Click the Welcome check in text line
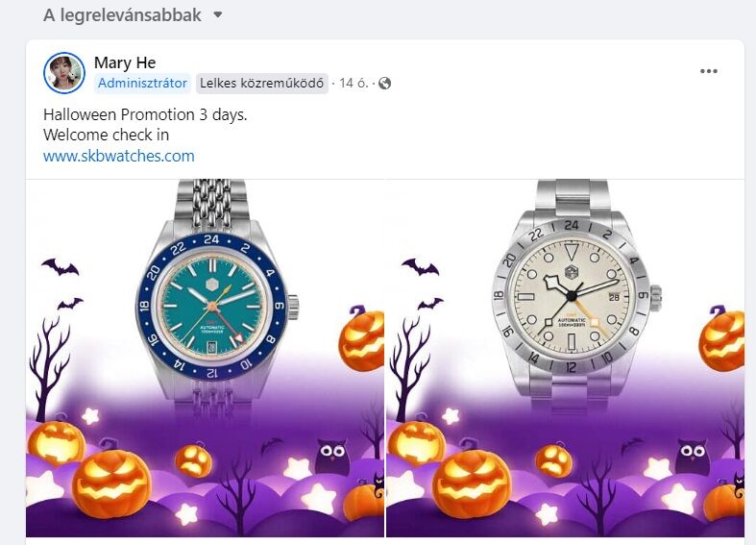Screen dimensions: 756x545 [106, 135]
